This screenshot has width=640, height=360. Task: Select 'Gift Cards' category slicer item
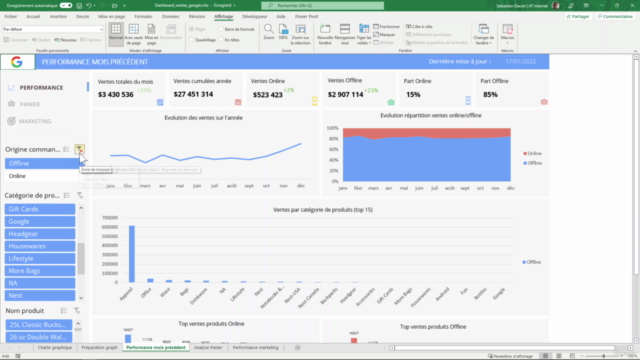(40, 209)
